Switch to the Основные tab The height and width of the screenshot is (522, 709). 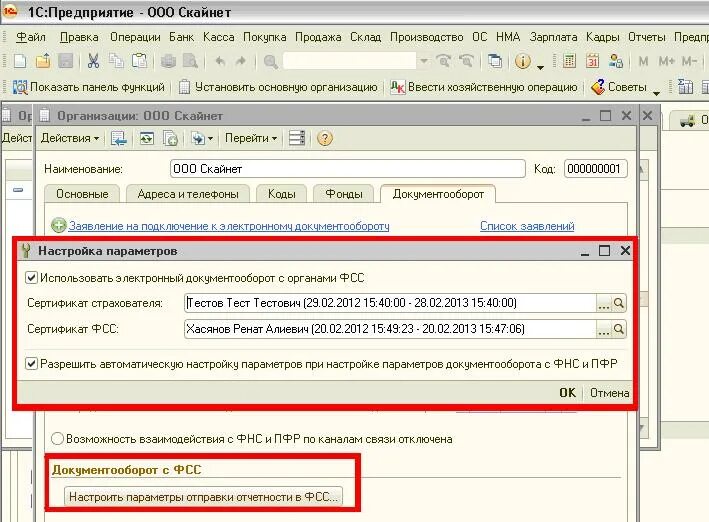point(82,194)
